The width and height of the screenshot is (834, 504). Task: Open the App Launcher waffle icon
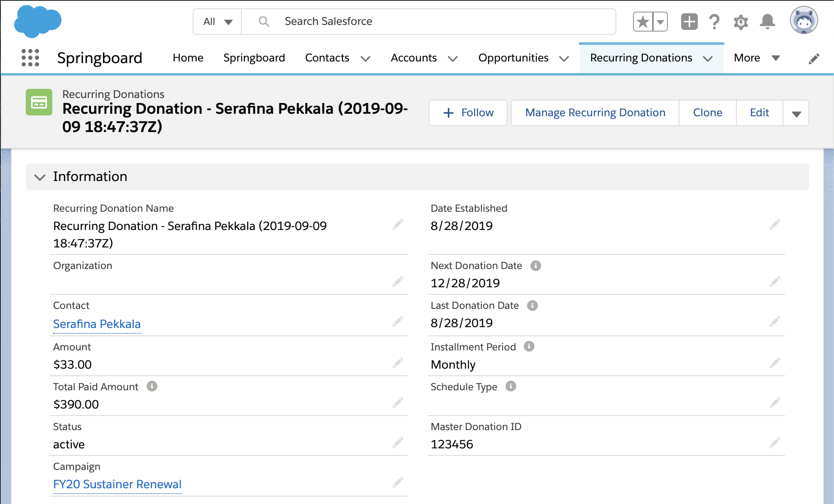[x=30, y=58]
